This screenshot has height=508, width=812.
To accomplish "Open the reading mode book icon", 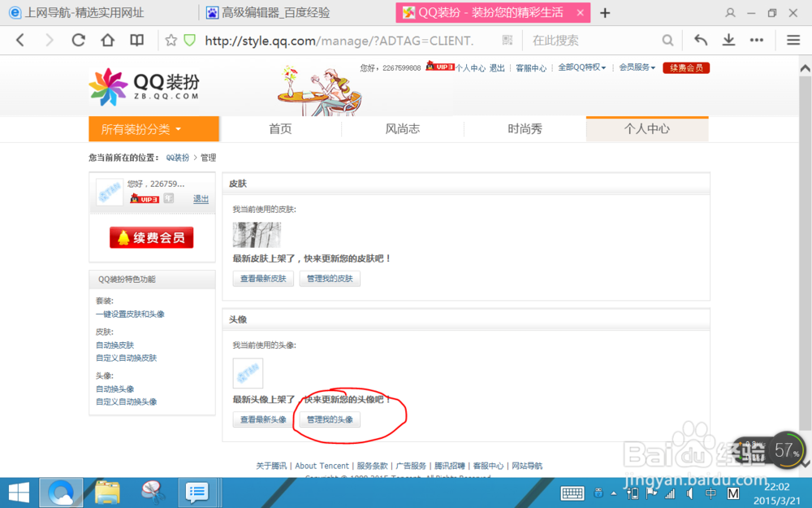I will 136,40.
